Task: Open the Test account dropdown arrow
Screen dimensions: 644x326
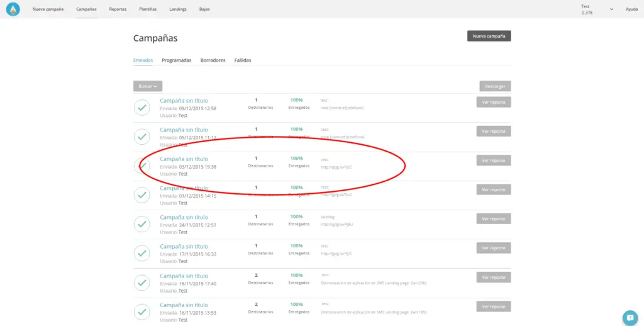Action: coord(611,9)
